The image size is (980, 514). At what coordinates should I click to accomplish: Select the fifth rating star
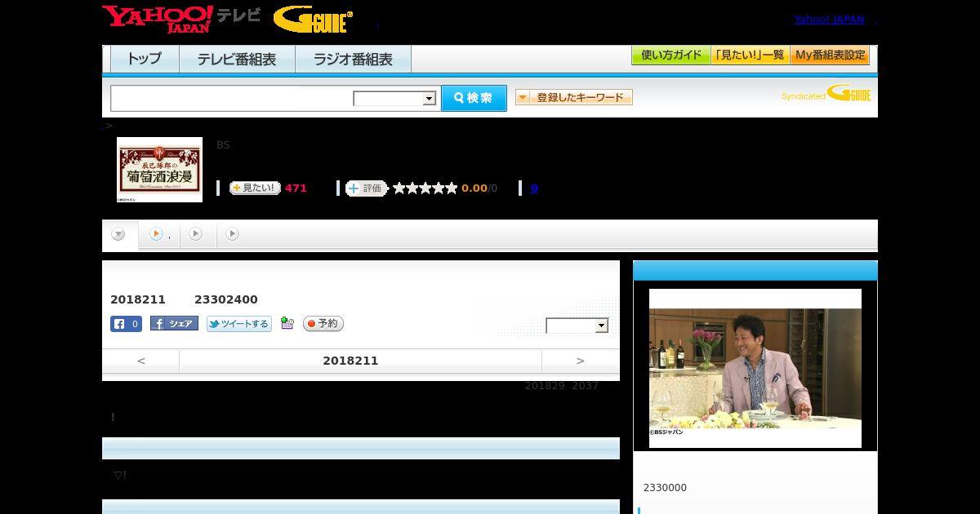[452, 188]
